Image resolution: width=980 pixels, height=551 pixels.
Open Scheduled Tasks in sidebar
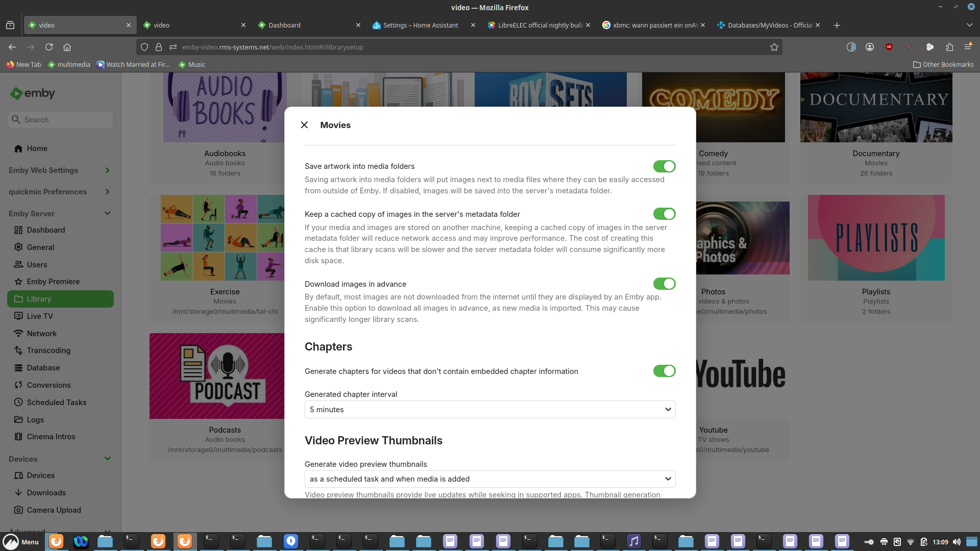[56, 403]
